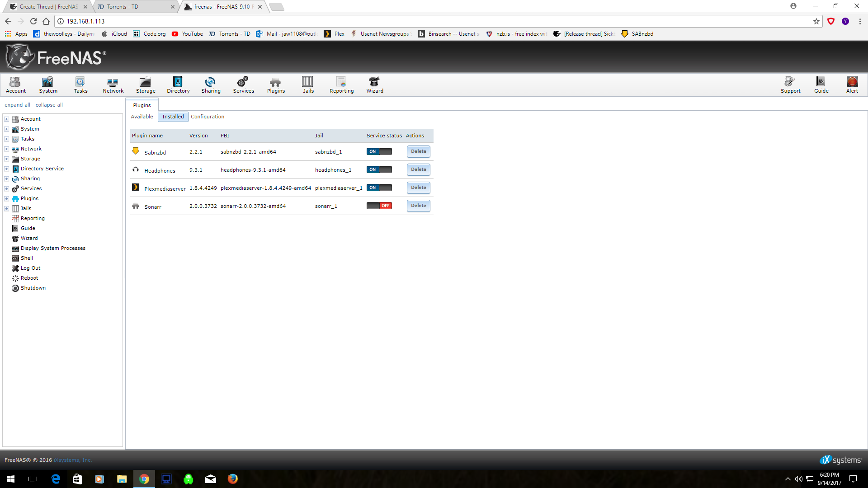868x488 pixels.
Task: Toggle Plexmediaserver service status switch
Action: point(379,188)
